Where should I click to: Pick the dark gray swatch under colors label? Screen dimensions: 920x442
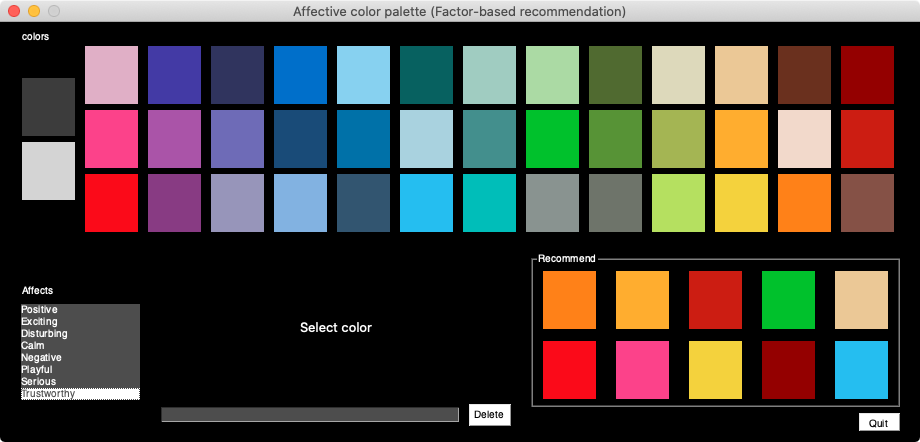48,107
